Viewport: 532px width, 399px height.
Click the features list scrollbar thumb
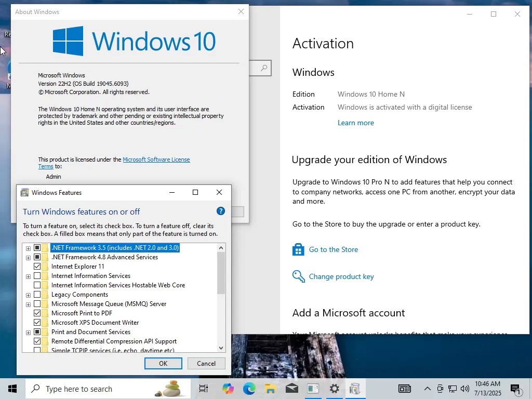221,273
